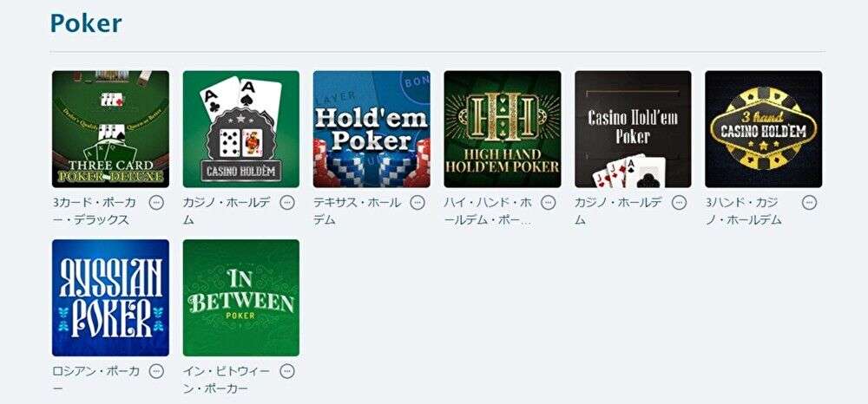Select the ロシアン・ポーカー title link
868x404 pixels.
pyautogui.click(x=96, y=380)
